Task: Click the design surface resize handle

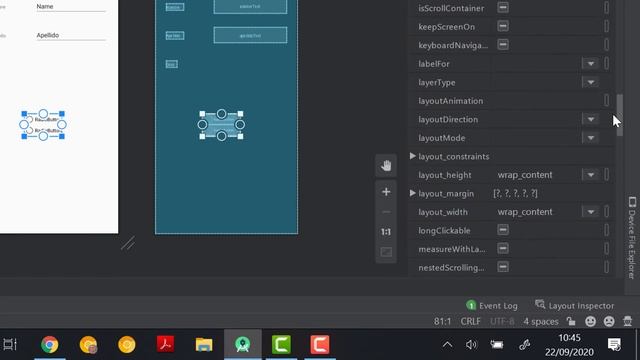Action: (x=128, y=243)
